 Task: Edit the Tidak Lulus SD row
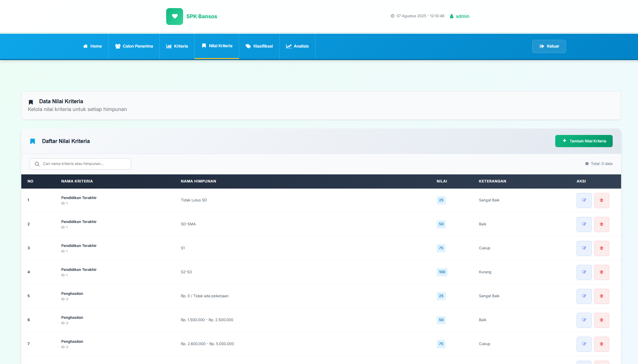[584, 200]
